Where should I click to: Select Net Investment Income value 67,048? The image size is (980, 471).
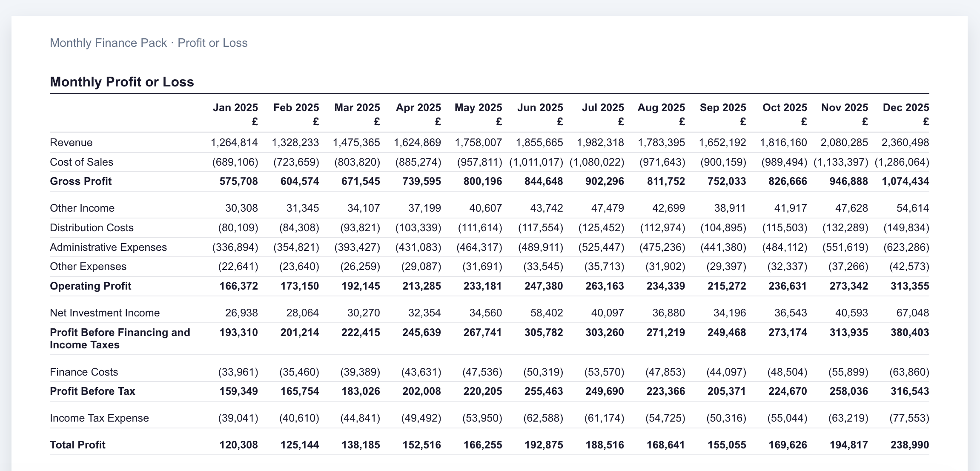pyautogui.click(x=913, y=313)
